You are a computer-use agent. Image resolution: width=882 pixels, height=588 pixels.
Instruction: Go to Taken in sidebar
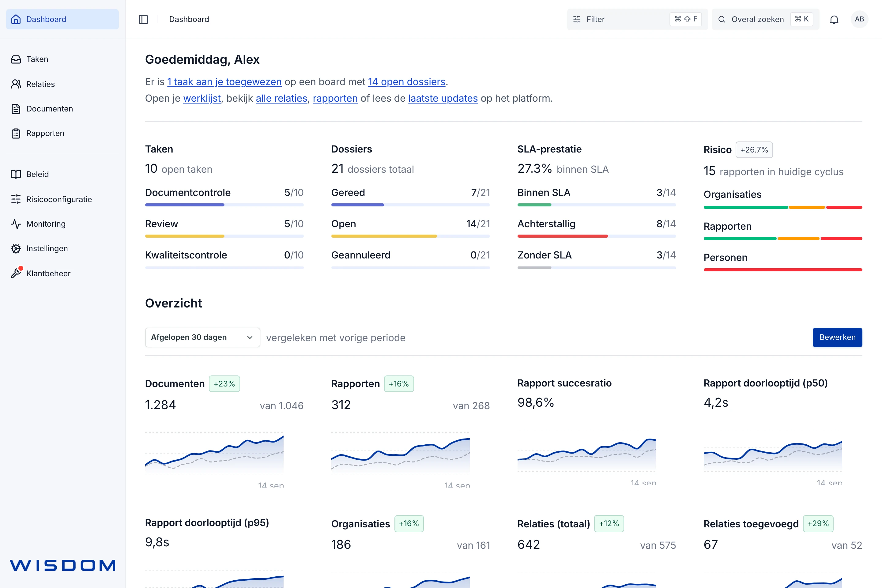tap(62, 59)
